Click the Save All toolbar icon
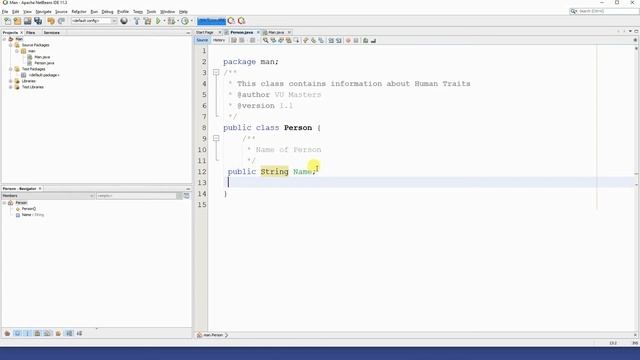This screenshot has height=360, width=640. coord(38,21)
